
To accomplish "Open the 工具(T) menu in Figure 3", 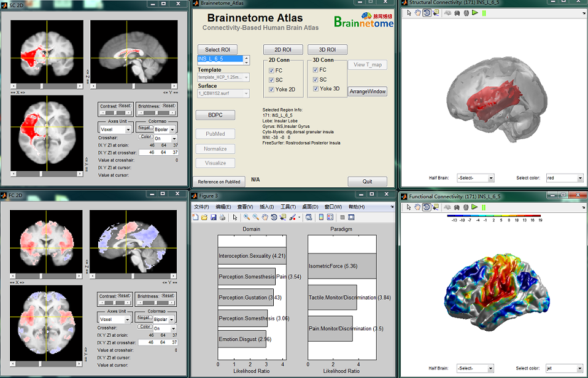I will [x=288, y=207].
